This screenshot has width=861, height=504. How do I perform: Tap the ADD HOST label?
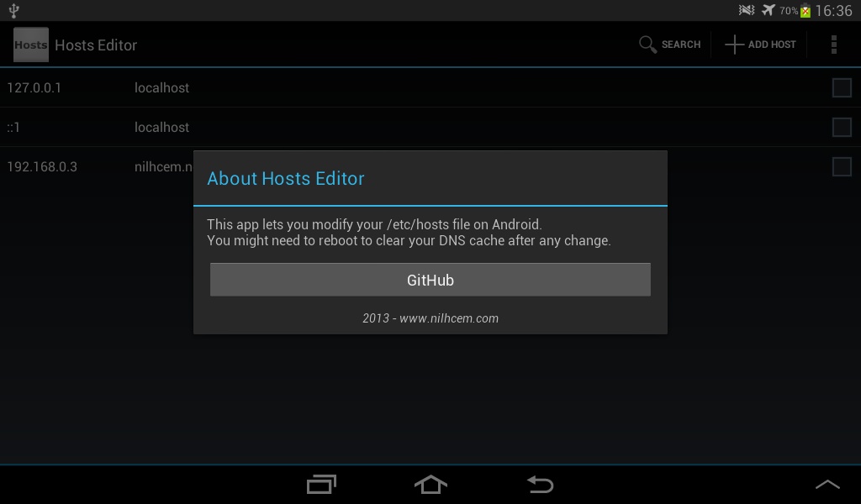pyautogui.click(x=772, y=45)
